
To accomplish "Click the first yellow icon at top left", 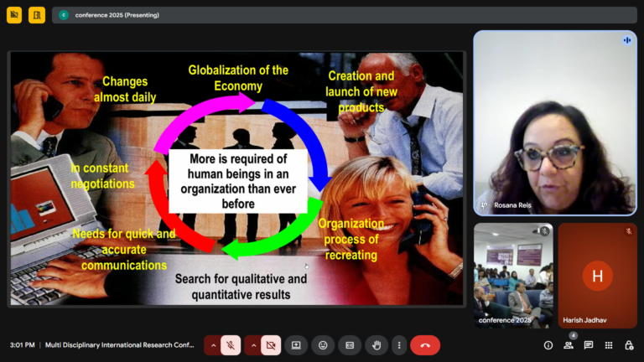I will pos(14,15).
